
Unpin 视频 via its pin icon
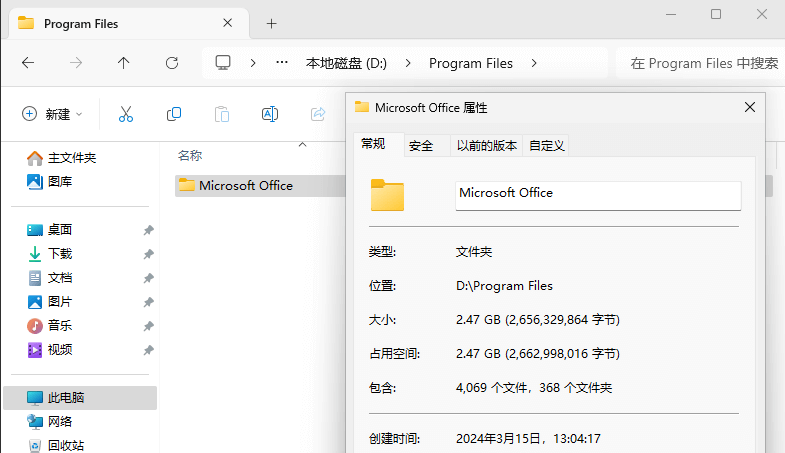(148, 350)
